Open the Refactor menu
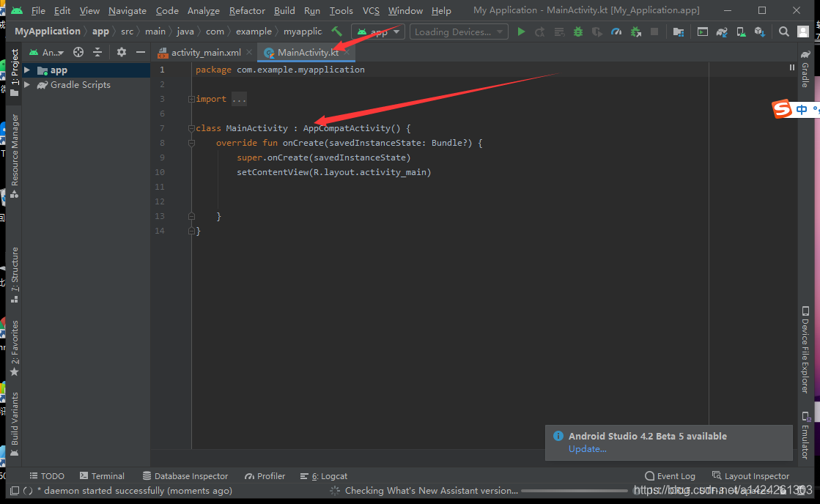The image size is (820, 504). pos(247,10)
